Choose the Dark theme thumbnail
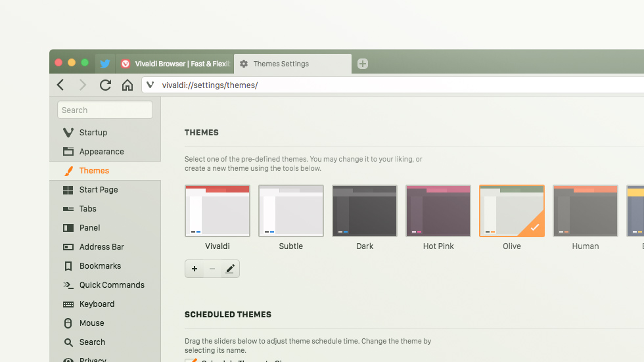The width and height of the screenshot is (644, 362). tap(365, 210)
